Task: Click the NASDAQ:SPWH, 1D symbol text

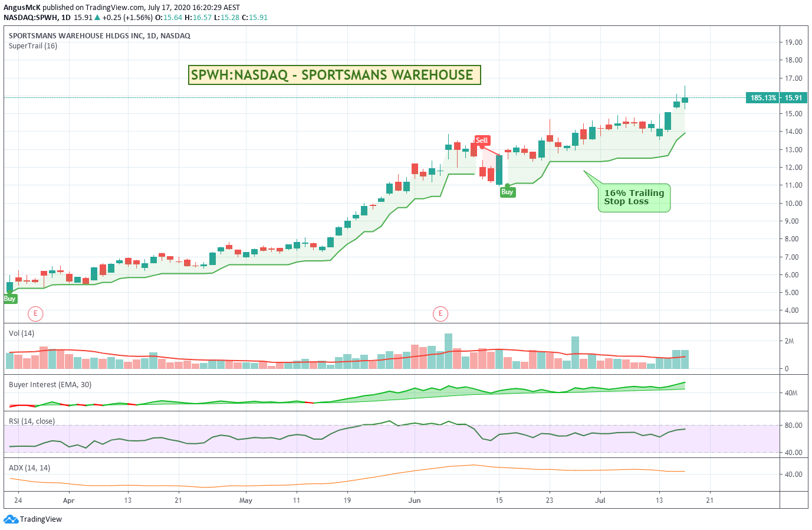Action: point(37,18)
